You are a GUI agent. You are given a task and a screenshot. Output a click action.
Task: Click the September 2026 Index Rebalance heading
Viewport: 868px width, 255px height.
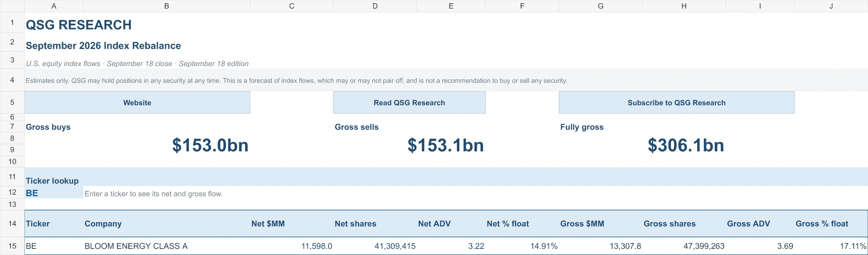click(x=103, y=46)
